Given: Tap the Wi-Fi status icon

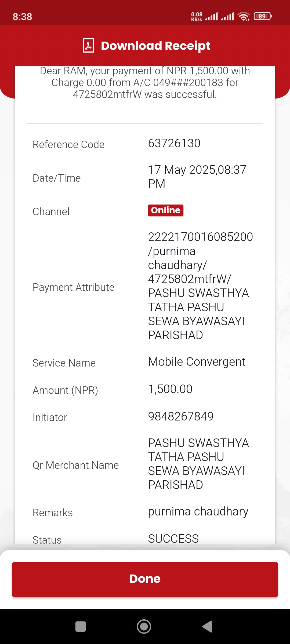Looking at the screenshot, I should [244, 16].
